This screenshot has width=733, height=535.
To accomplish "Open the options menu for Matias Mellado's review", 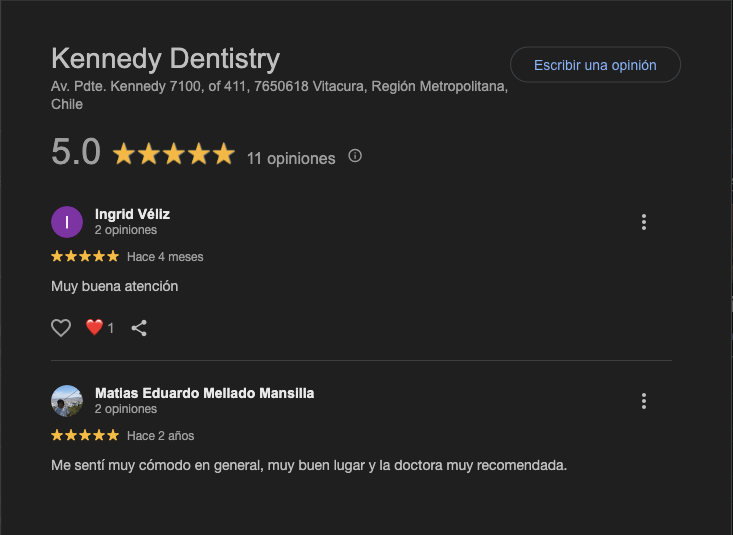I will point(644,401).
